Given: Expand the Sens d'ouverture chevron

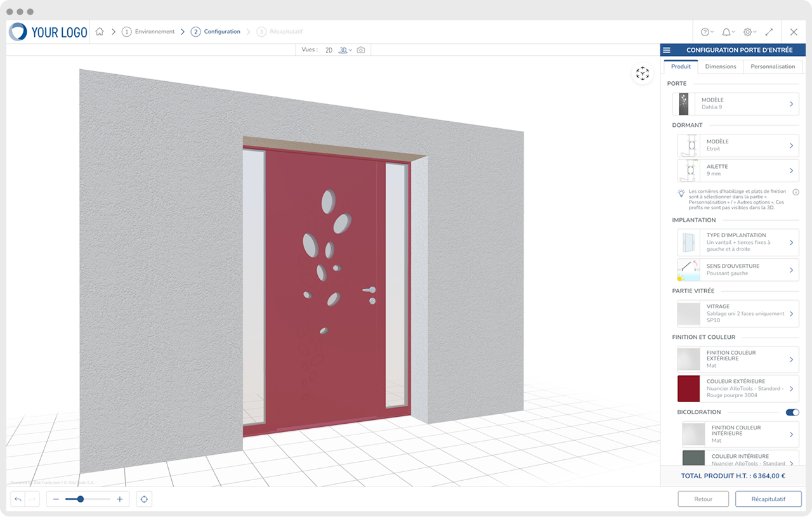Looking at the screenshot, I should pyautogui.click(x=791, y=270).
